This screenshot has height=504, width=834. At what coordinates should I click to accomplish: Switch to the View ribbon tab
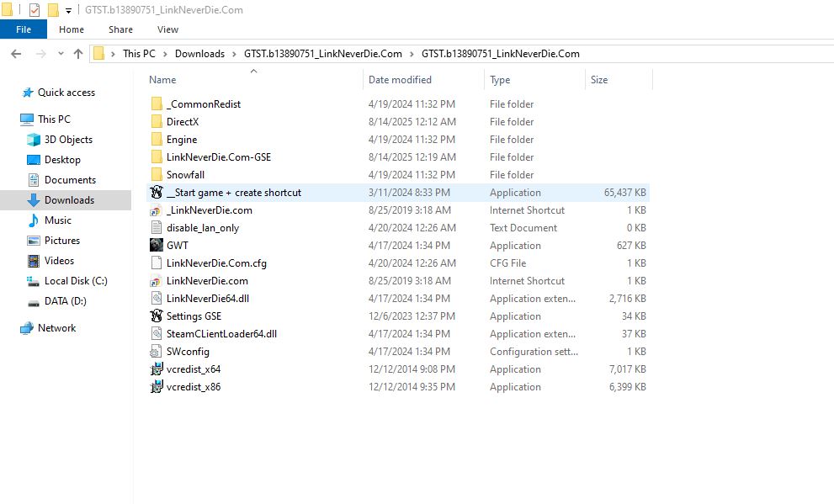167,29
